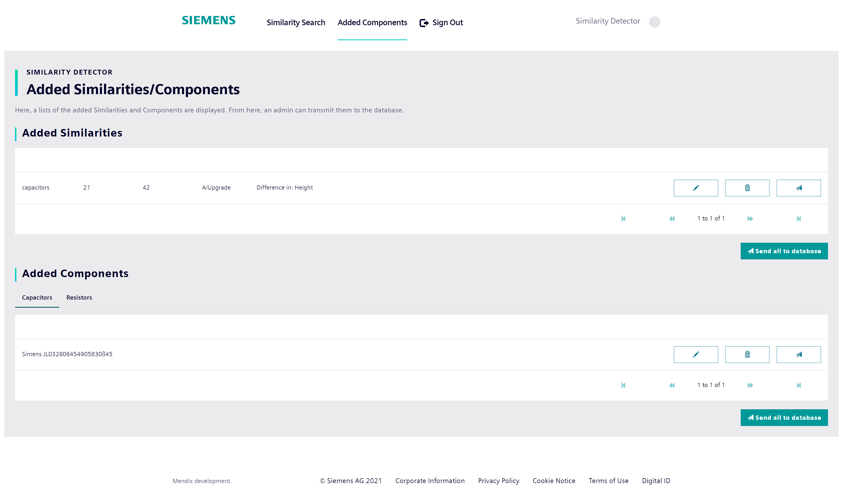Switch to the Resistors tab
The image size is (843, 504).
pos(79,297)
